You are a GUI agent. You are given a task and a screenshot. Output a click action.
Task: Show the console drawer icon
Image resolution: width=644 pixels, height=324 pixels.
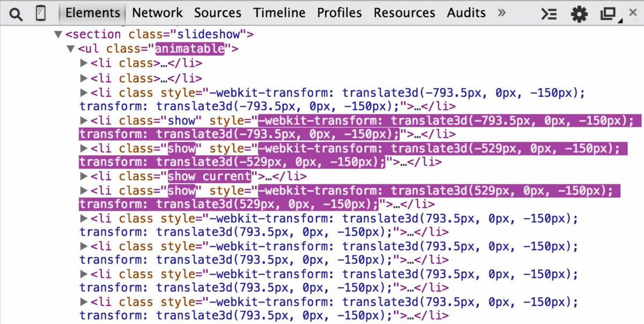(x=548, y=14)
